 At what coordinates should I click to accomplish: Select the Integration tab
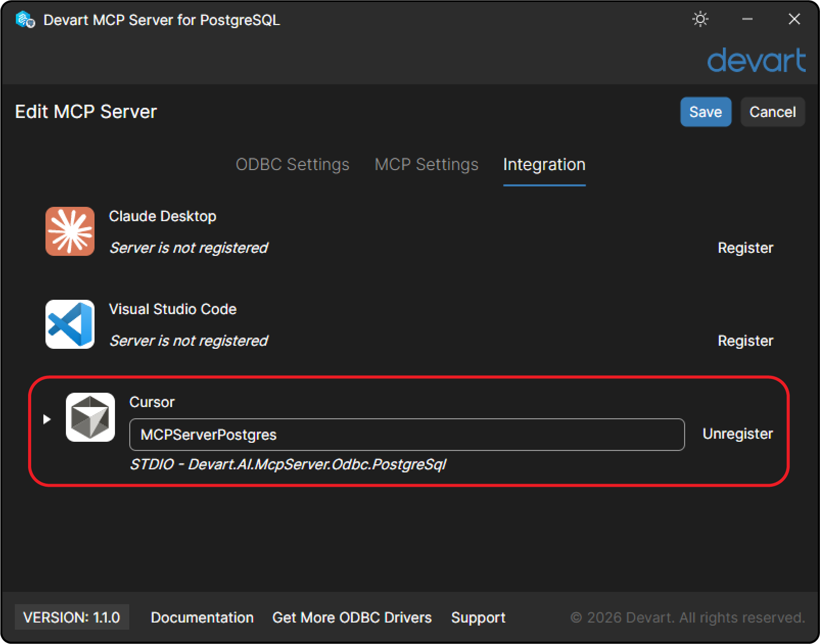544,164
